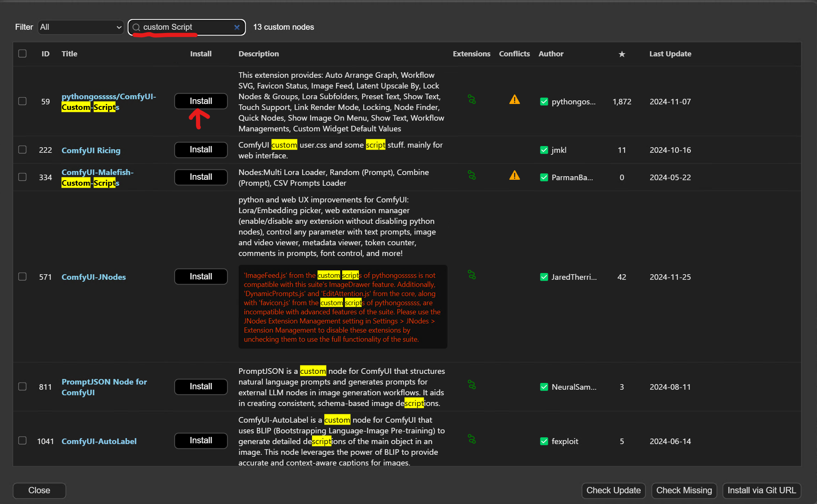Click extensions icon for ComfyUI-Malefish row

[472, 175]
